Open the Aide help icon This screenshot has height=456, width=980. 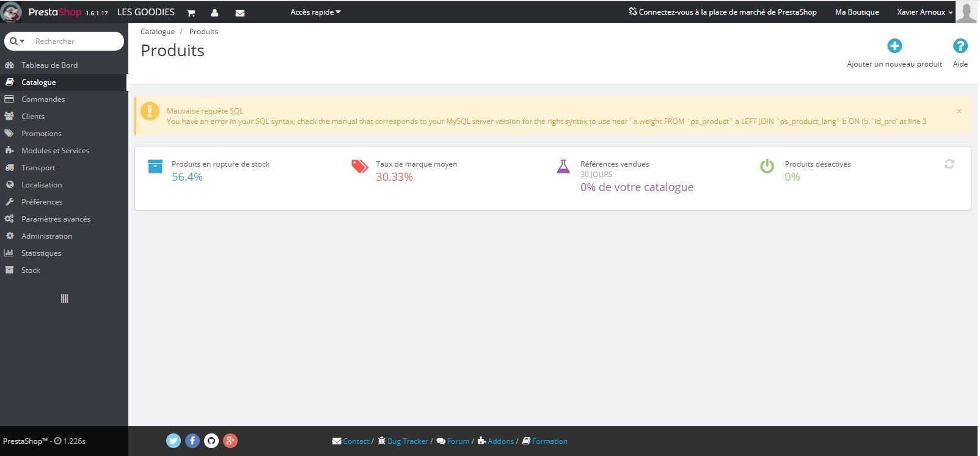click(x=960, y=46)
